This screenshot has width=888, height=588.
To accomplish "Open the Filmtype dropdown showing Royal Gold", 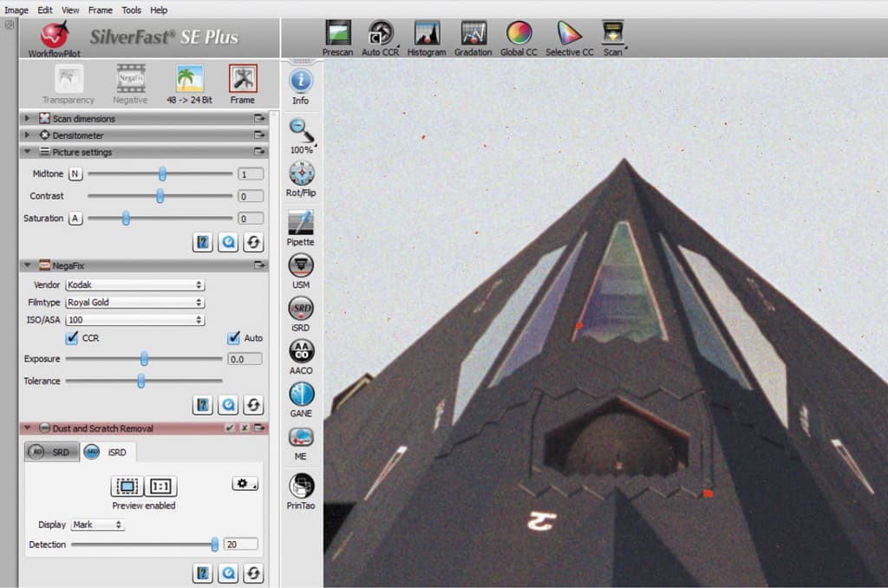I will [134, 302].
